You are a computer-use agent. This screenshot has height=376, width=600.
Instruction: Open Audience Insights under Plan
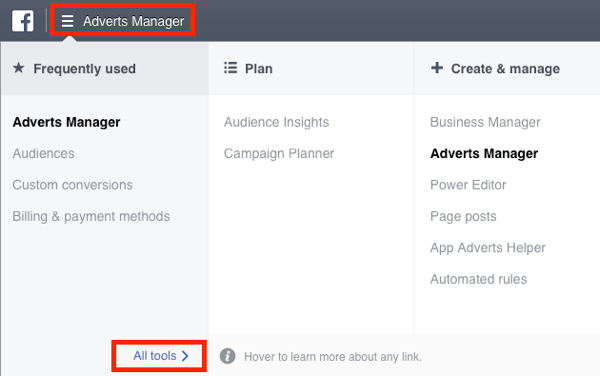276,122
